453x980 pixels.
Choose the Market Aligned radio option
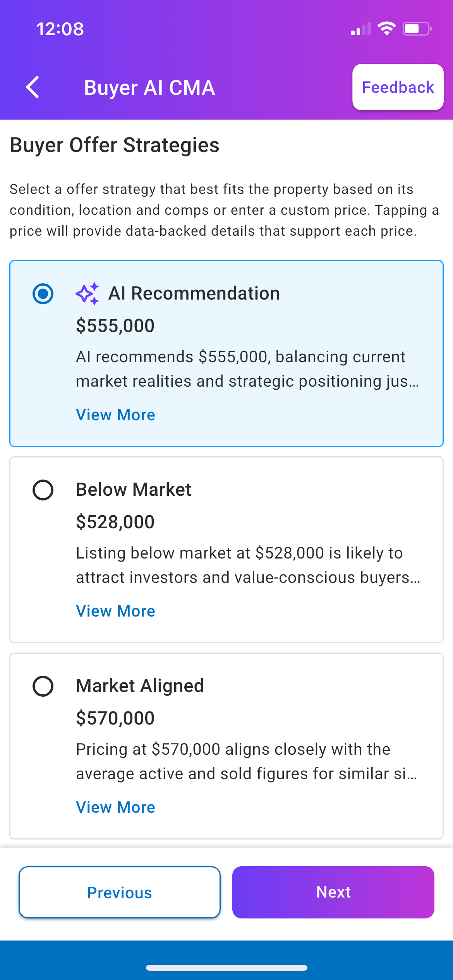click(x=43, y=686)
